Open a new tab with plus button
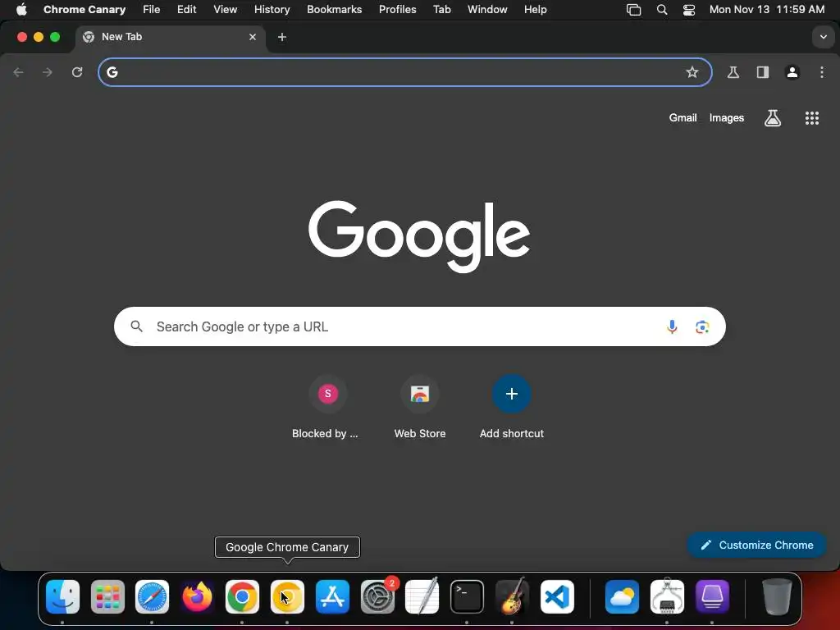The width and height of the screenshot is (840, 630). point(282,37)
